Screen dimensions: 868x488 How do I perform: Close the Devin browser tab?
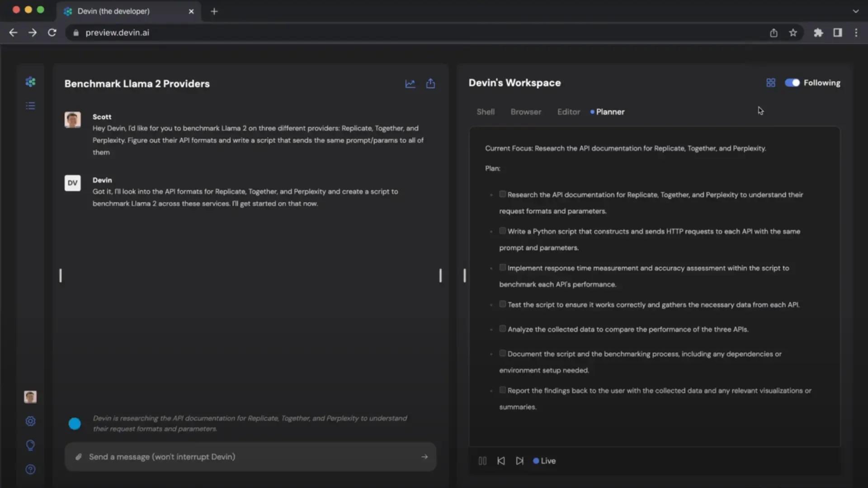(x=191, y=11)
